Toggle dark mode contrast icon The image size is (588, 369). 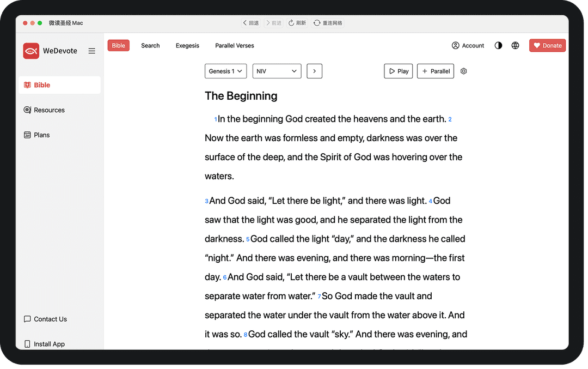498,46
